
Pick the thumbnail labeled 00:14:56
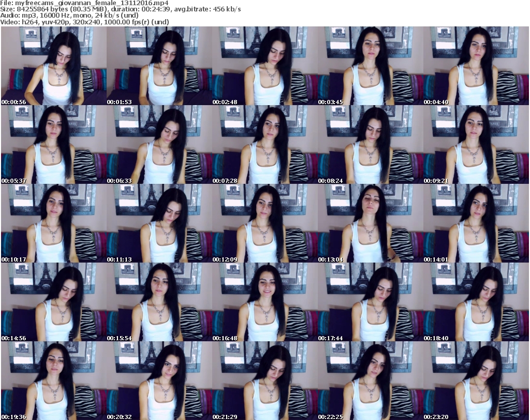54,302
